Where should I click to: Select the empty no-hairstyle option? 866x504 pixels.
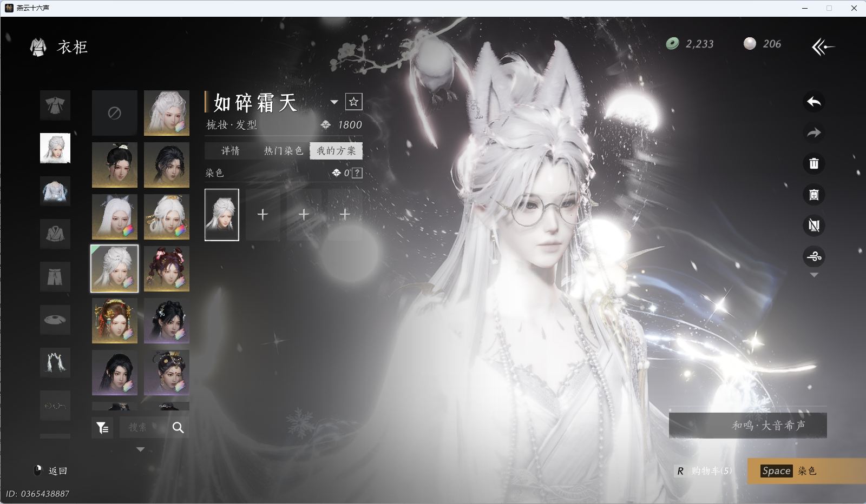click(114, 113)
